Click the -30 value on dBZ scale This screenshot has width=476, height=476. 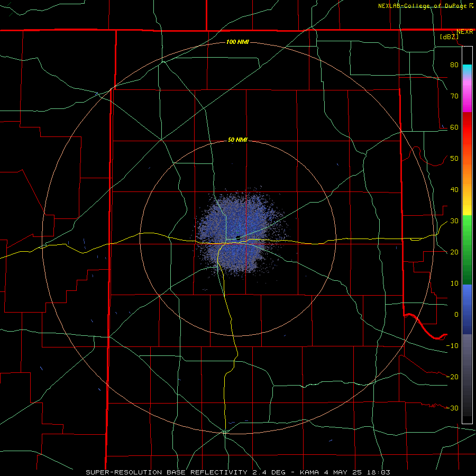[x=452, y=408]
